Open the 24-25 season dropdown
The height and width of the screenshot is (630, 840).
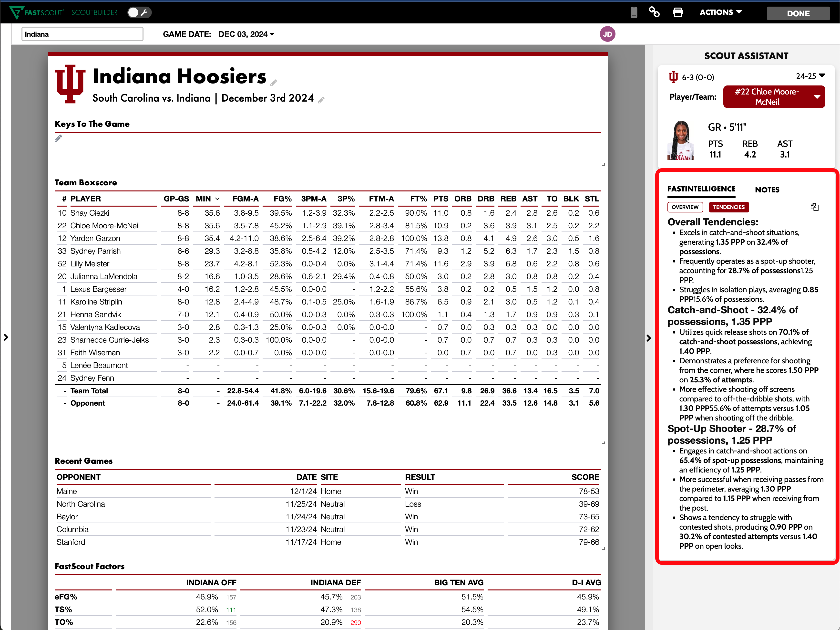tap(810, 76)
